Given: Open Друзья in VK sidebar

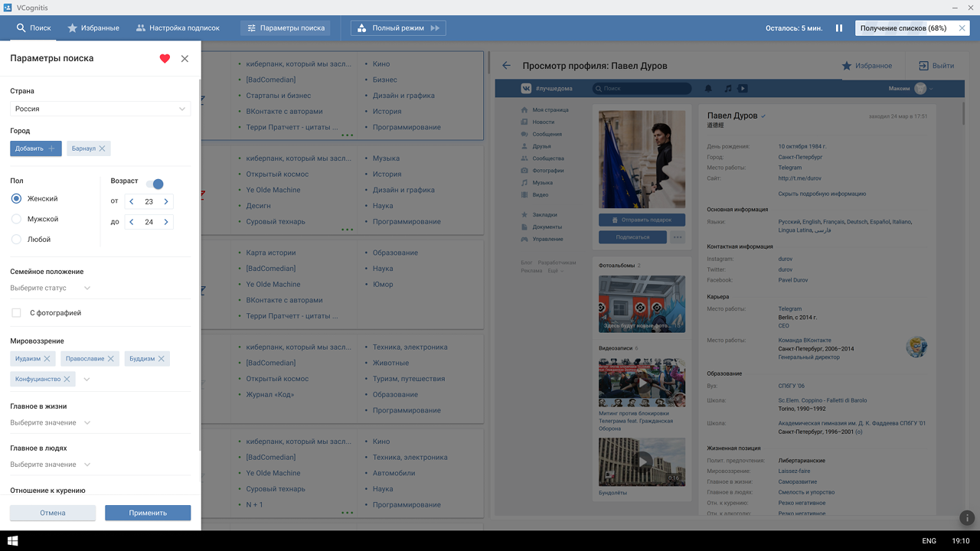Looking at the screenshot, I should pos(541,146).
